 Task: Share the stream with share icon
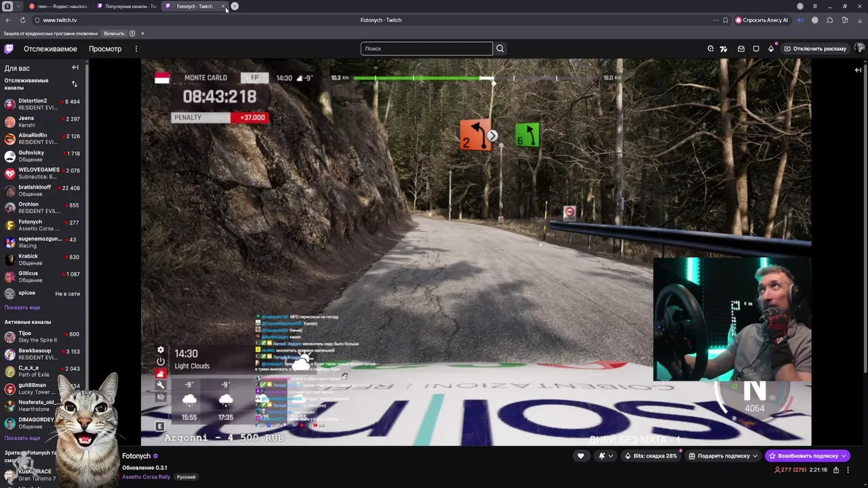click(836, 470)
